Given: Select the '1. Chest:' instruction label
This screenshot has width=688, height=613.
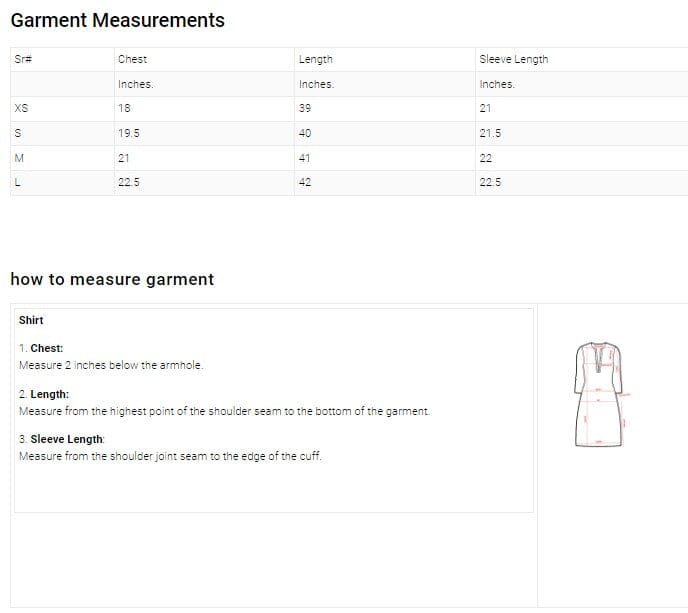Looking at the screenshot, I should [41, 348].
